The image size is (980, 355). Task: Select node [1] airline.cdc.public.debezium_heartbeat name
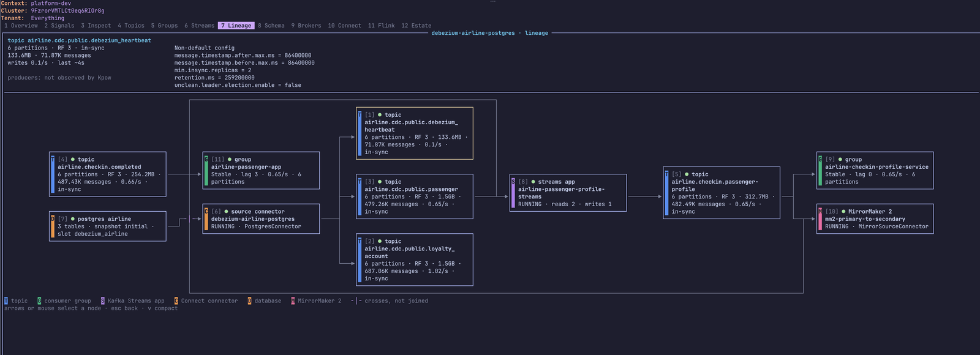pyautogui.click(x=411, y=126)
